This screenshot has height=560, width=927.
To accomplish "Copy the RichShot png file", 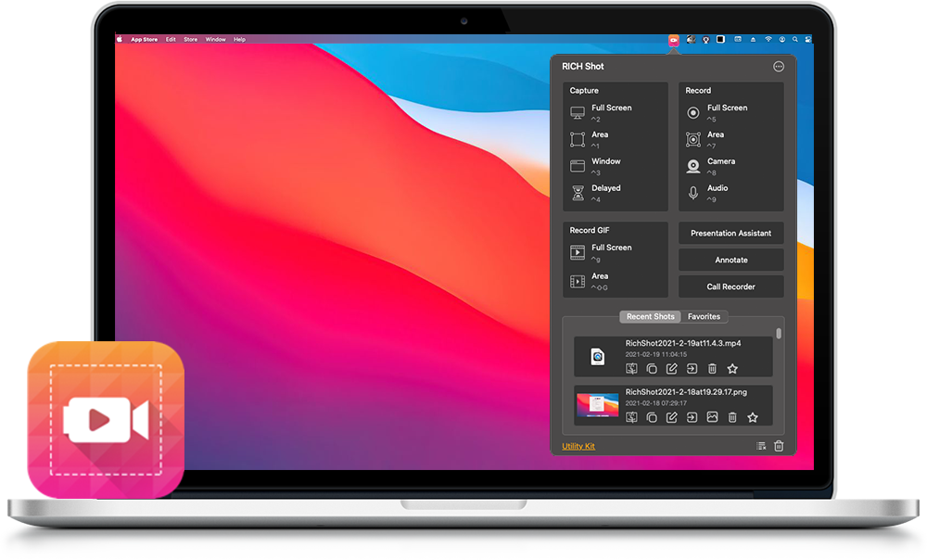I will tap(652, 417).
